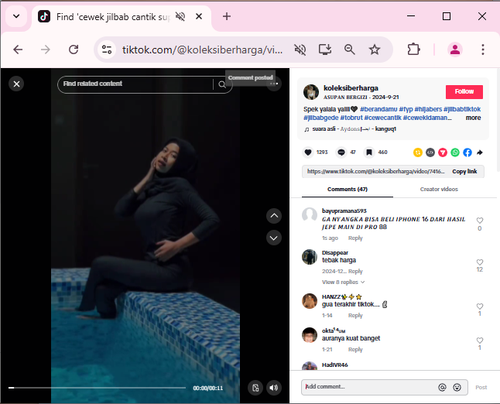The image size is (500, 404).
Task: Click the yellow repost icon
Action: pos(418,152)
